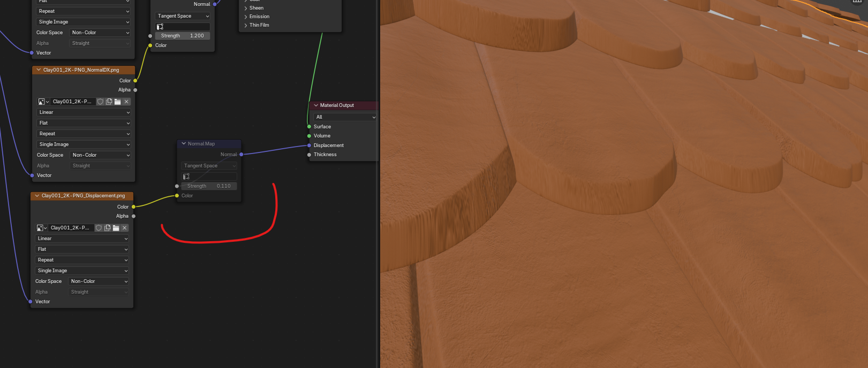The image size is (868, 368).
Task: Open Single Image source dropdown in NormalDX node
Action: [84, 144]
